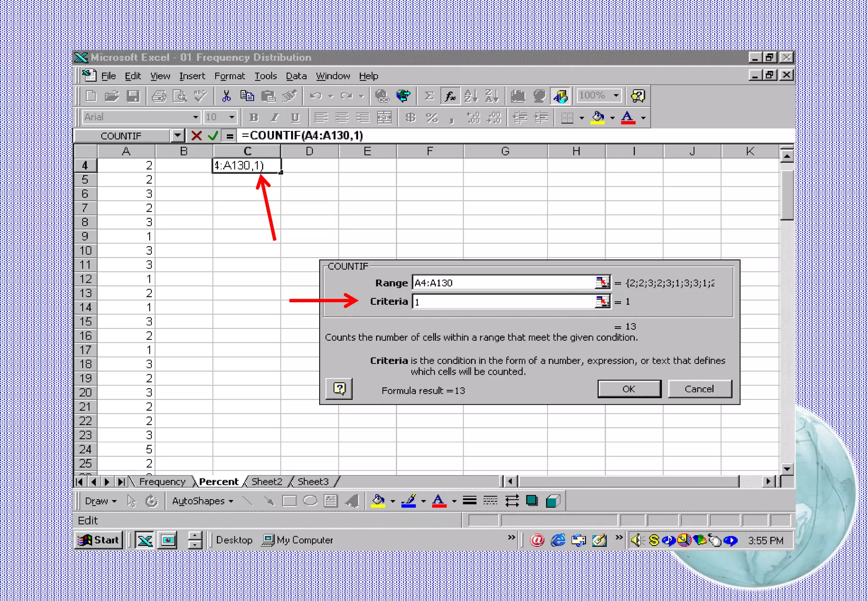Click the Sort Ascending icon

coord(471,96)
